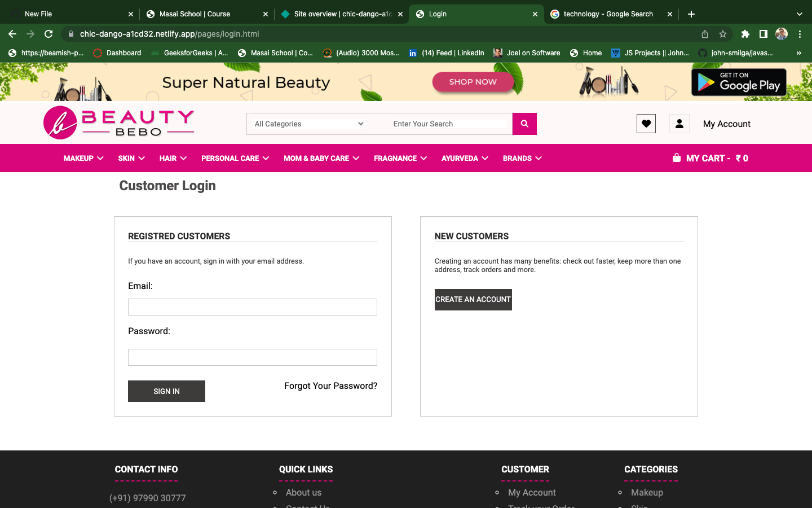Expand the BRANDS menu chevron
The width and height of the screenshot is (812, 508).
pos(539,158)
